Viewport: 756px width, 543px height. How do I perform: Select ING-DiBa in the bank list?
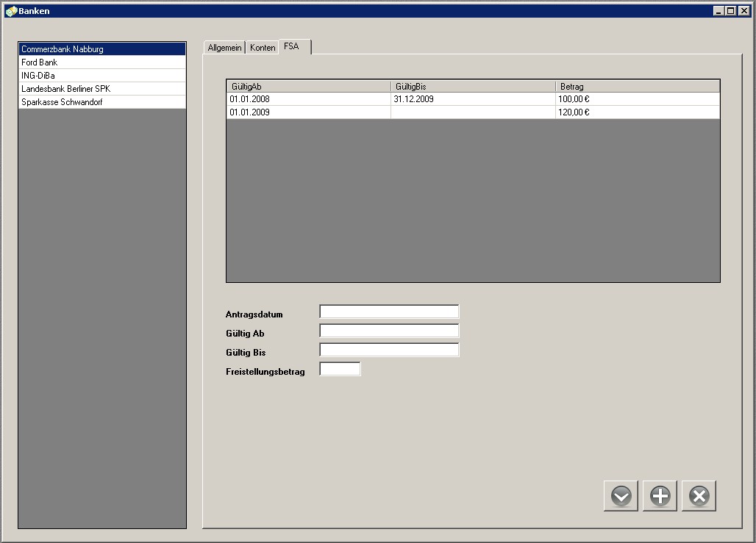tap(102, 75)
